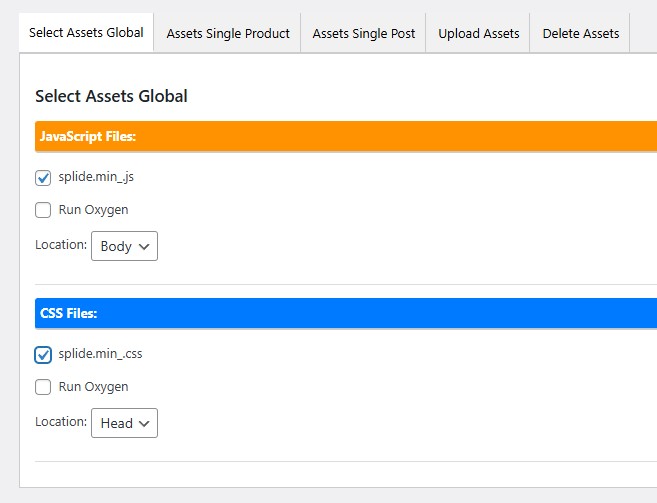Uncheck the splide.min_.css checkbox
This screenshot has height=503, width=657.
pyautogui.click(x=43, y=355)
